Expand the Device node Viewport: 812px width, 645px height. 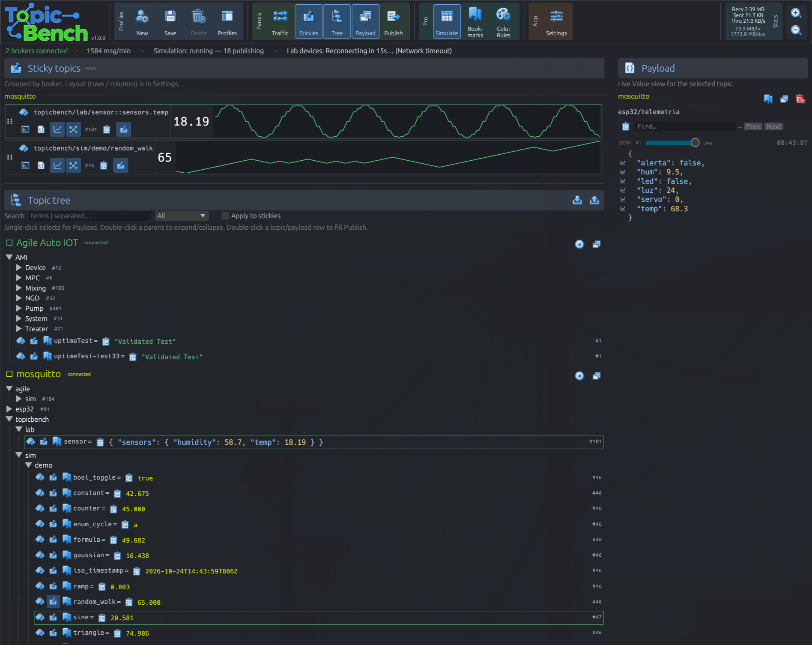coord(18,267)
